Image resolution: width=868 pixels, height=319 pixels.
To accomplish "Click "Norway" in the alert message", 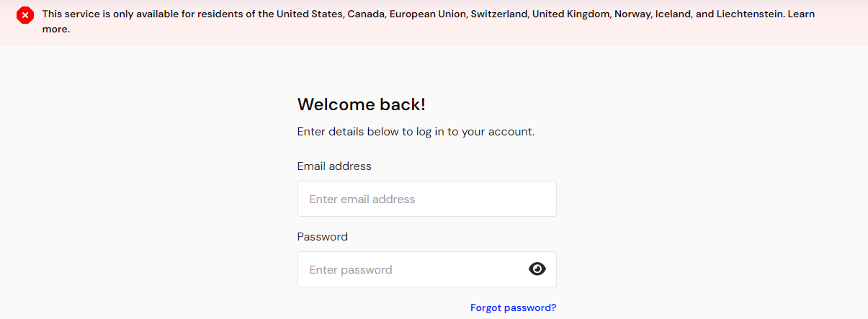I will (x=632, y=14).
